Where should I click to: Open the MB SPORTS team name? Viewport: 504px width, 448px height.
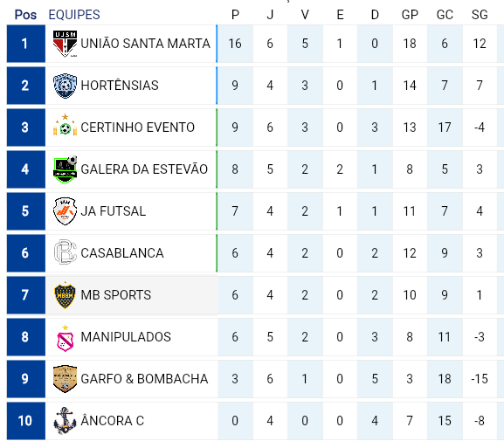pos(115,295)
